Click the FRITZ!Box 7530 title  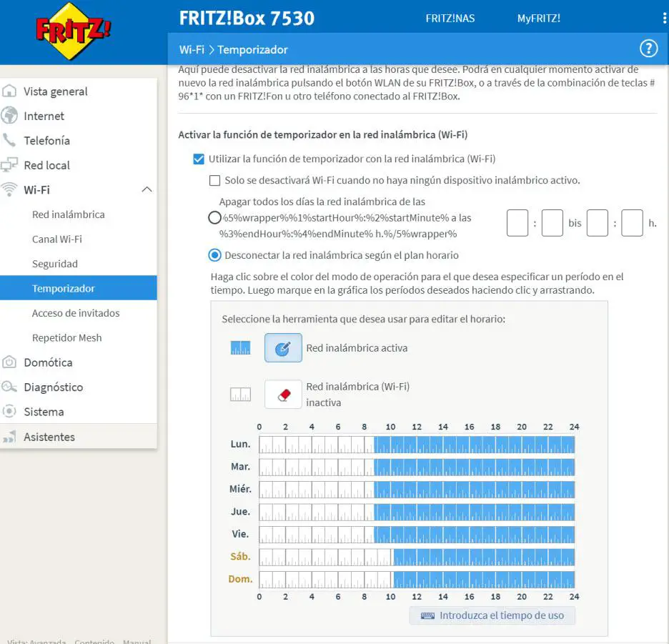[x=247, y=19]
